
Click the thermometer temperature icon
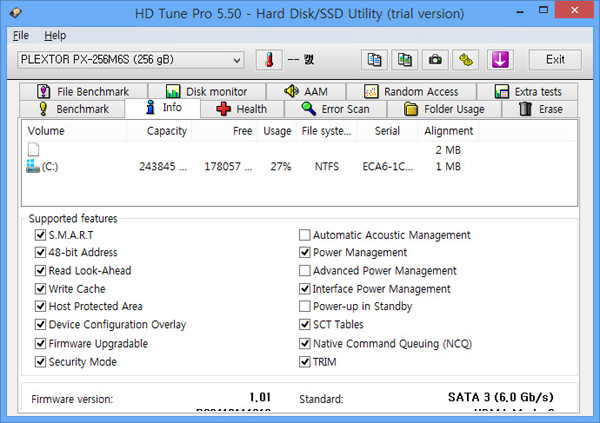[x=269, y=60]
